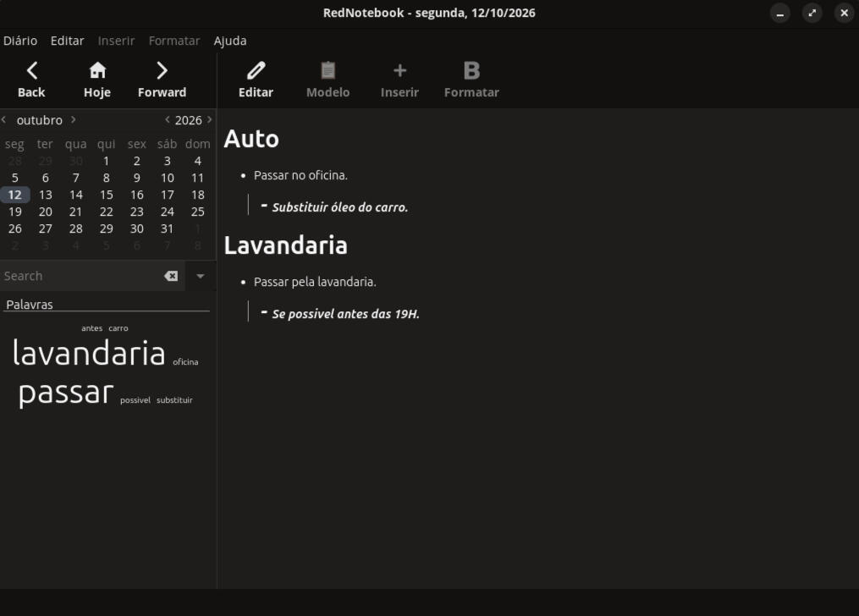Click the 'Lavandaria' heading in the entry
This screenshot has height=616, width=859.
point(285,245)
